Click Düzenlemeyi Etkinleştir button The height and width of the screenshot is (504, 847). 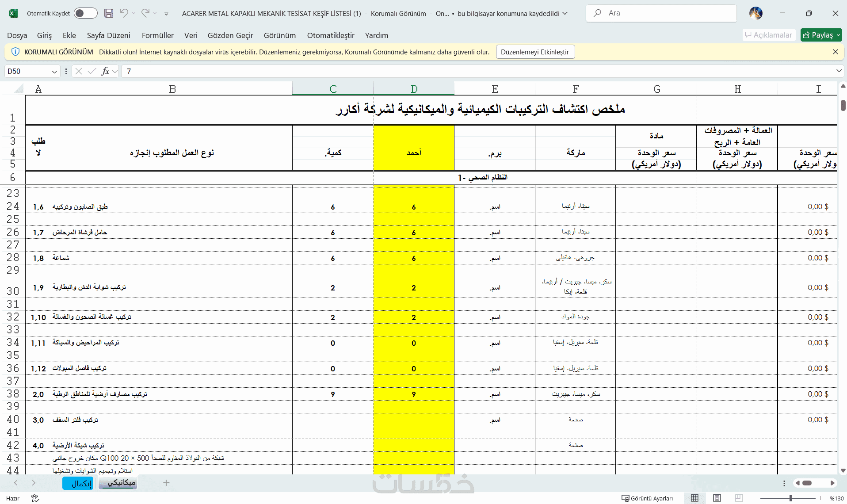point(535,52)
